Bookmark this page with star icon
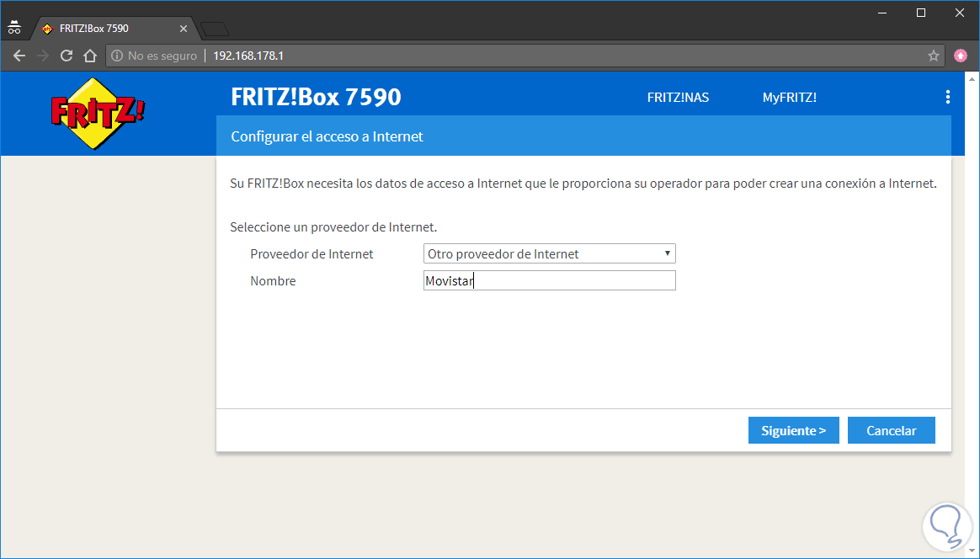The height and width of the screenshot is (559, 980). (x=933, y=56)
